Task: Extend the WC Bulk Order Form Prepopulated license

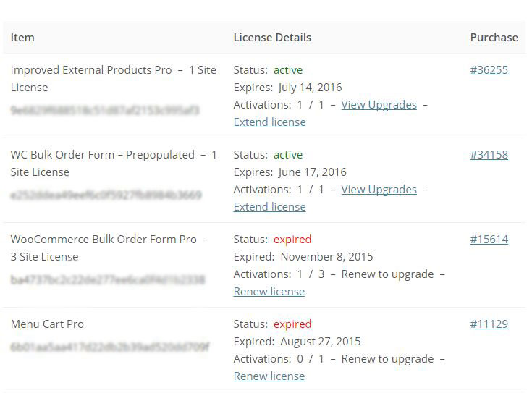Action: click(x=269, y=207)
